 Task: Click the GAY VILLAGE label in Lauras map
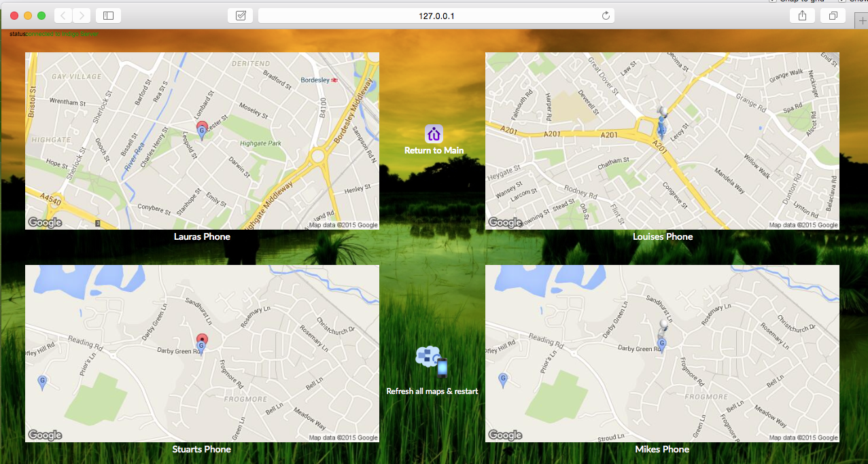pyautogui.click(x=76, y=76)
